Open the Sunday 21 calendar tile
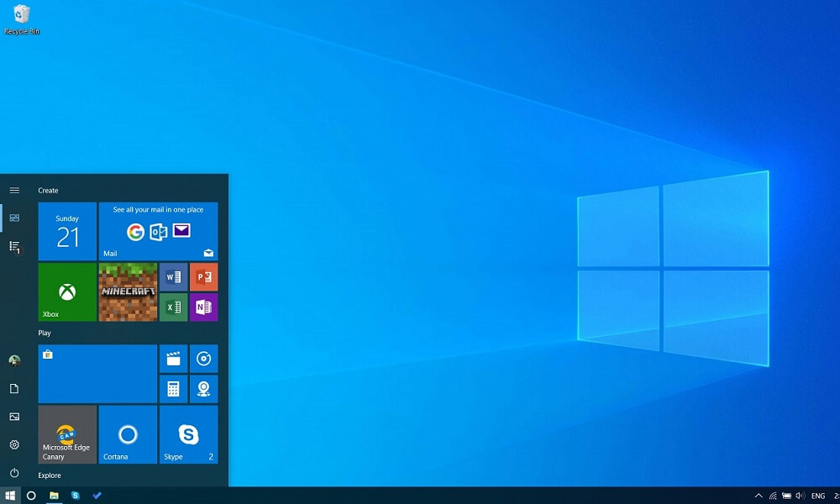The width and height of the screenshot is (840, 504). (x=67, y=231)
